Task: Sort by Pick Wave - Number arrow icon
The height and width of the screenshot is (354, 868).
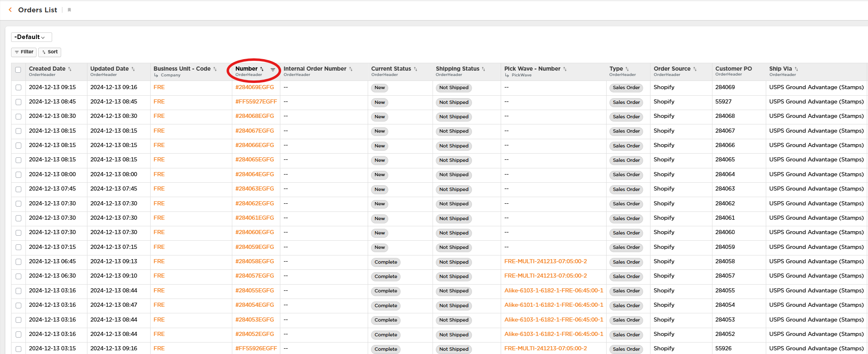Action: (565, 69)
